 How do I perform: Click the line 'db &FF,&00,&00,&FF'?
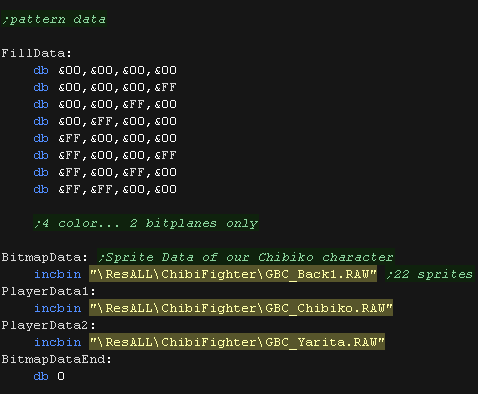tap(105, 155)
